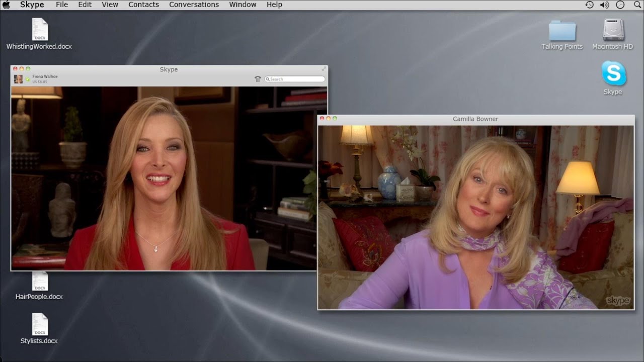
Task: Click the Camilla Bowner window title bar
Action: tap(475, 119)
